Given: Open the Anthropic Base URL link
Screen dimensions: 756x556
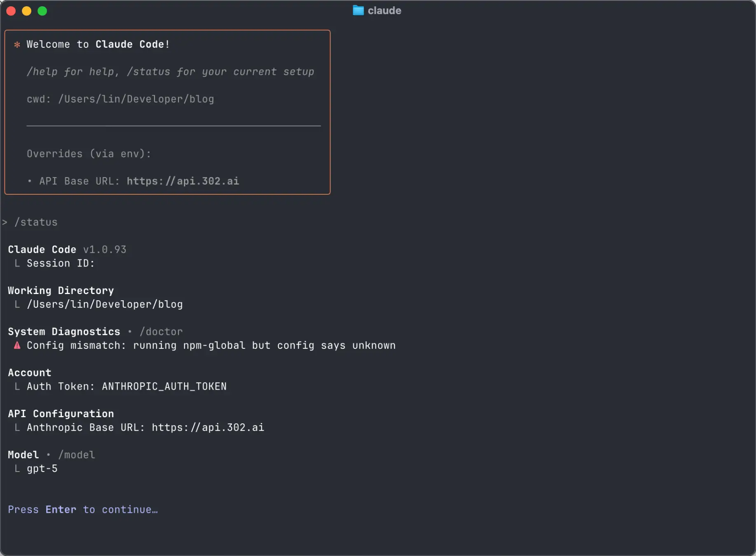Looking at the screenshot, I should [x=208, y=428].
